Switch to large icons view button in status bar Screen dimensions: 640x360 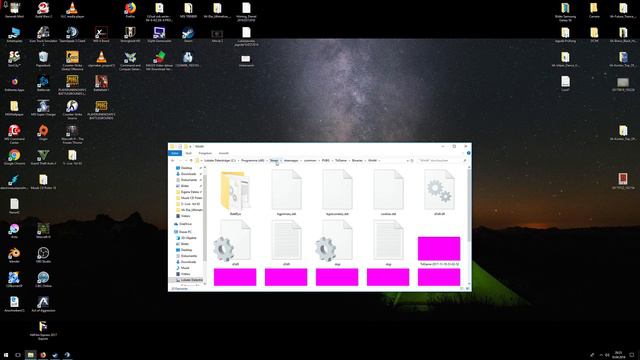pos(468,289)
